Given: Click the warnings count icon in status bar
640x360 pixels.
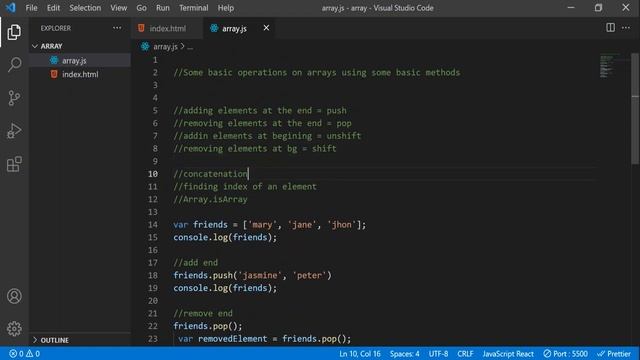Looking at the screenshot, I should 29,353.
